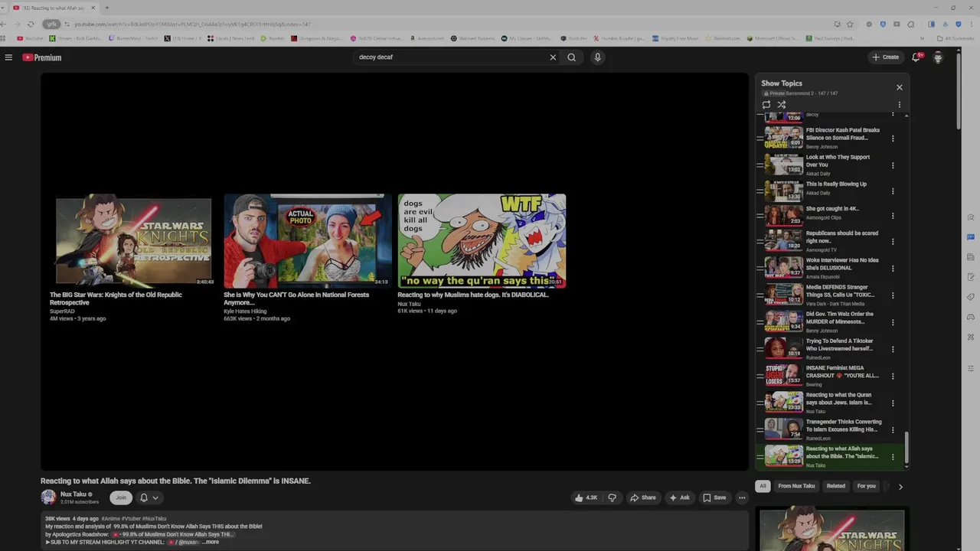980x551 pixels.
Task: Grab reorder handle of Kash Patel video
Action: (759, 139)
